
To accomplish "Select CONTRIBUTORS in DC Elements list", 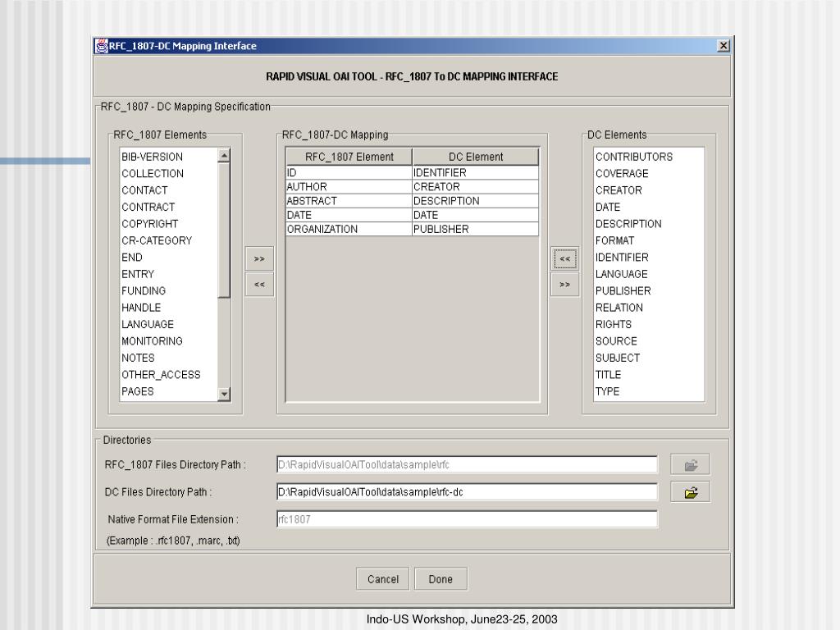I will coord(649,157).
